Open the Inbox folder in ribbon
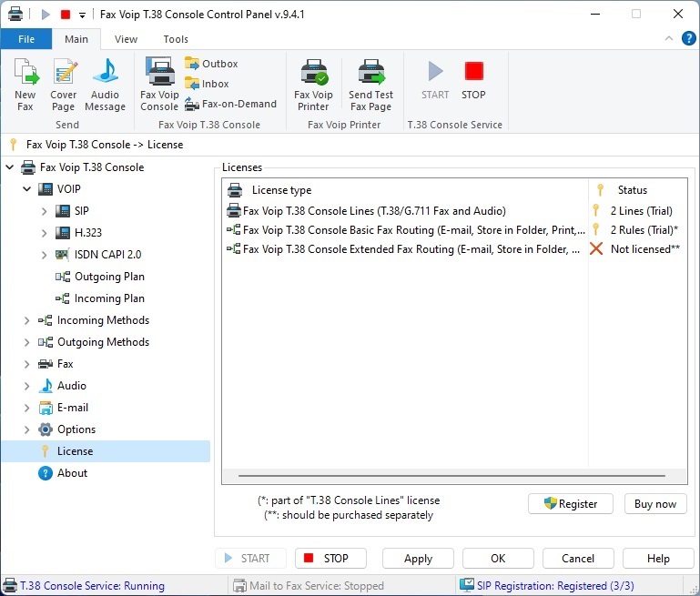Image resolution: width=700 pixels, height=596 pixels. [x=207, y=84]
